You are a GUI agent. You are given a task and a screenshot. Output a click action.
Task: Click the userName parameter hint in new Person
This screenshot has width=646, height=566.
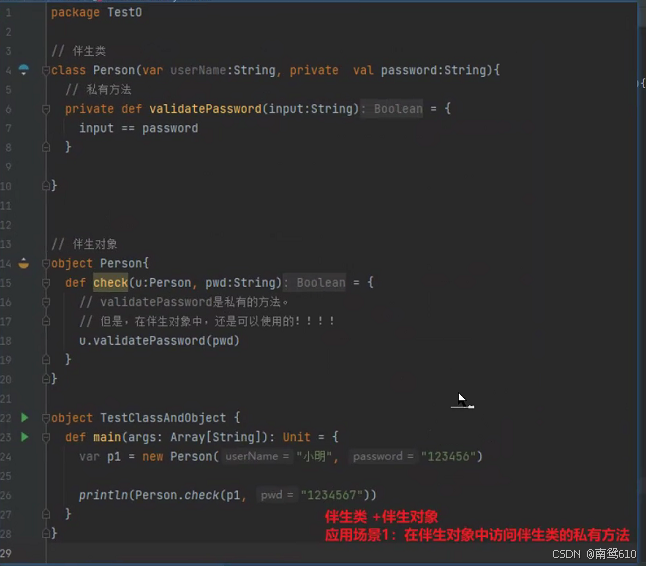point(257,456)
